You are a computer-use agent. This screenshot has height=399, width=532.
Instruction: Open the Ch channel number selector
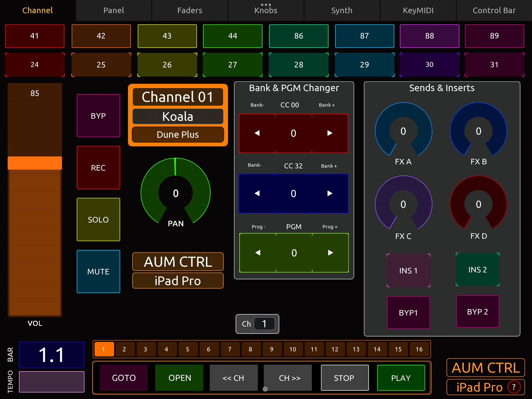tap(264, 324)
